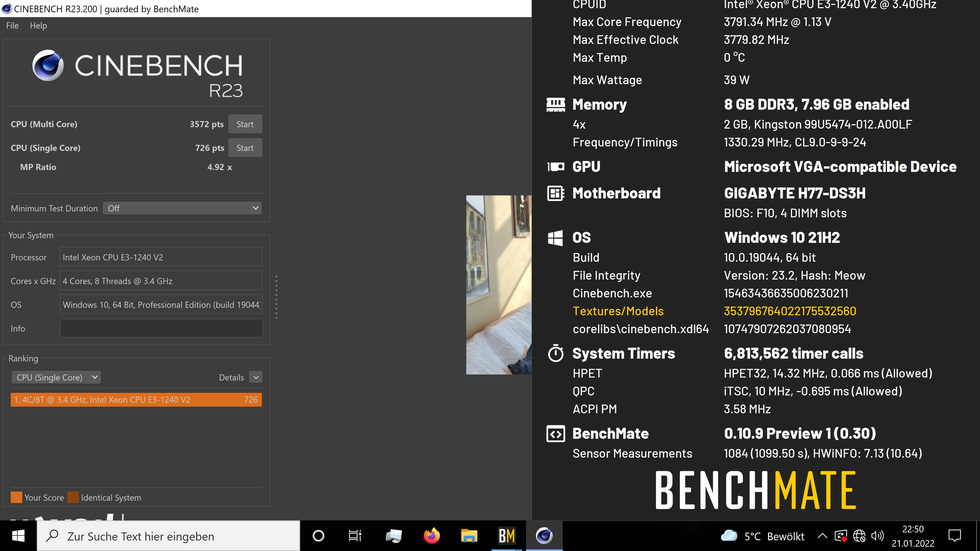980x551 pixels.
Task: Click the Textures/Models yellow label
Action: click(x=618, y=311)
